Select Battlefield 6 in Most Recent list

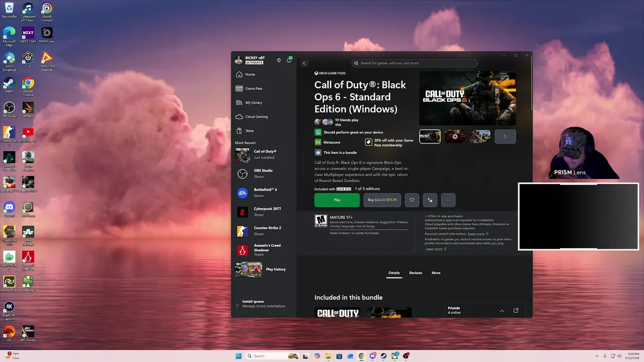[x=264, y=193]
